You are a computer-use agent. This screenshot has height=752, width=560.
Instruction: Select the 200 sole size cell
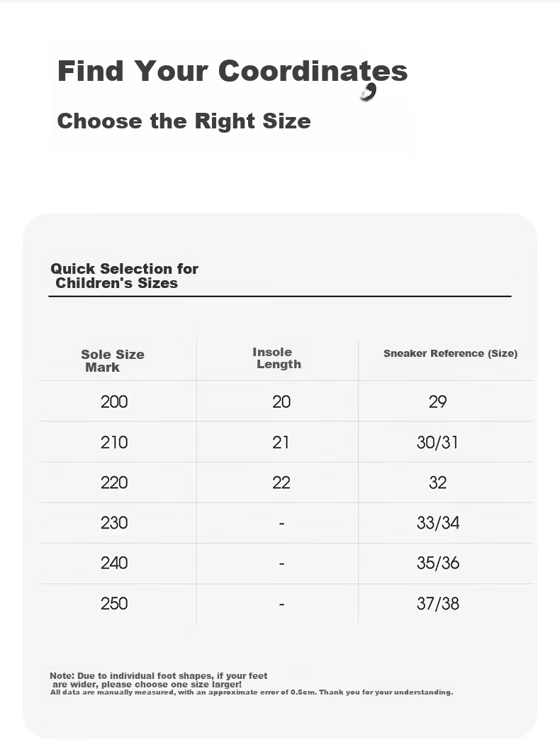114,402
